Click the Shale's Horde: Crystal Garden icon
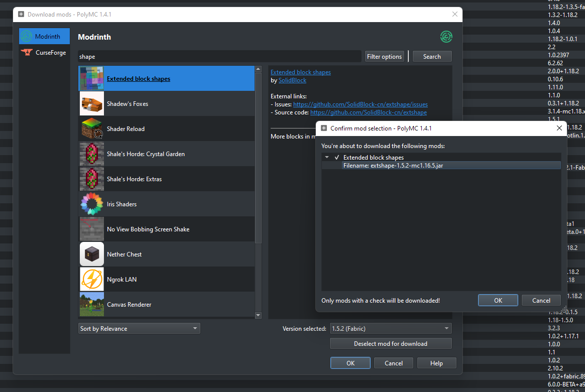585x392 pixels. (91, 154)
